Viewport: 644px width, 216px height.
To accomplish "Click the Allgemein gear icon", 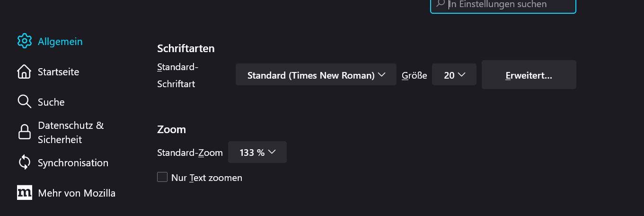I will pyautogui.click(x=24, y=41).
